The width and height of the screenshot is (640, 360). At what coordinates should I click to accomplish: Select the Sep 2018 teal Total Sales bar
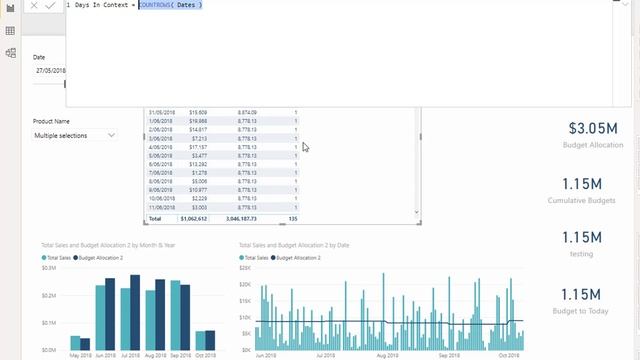175,315
